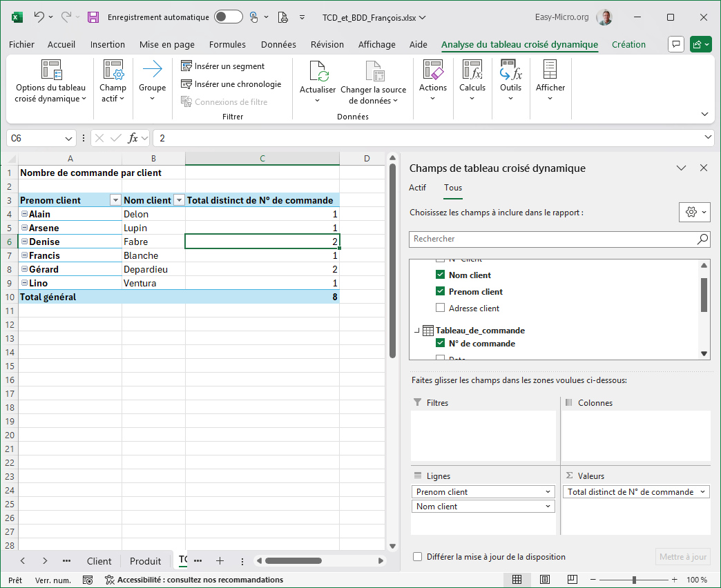The width and height of the screenshot is (721, 588).
Task: Click the Page Layout view icon in status bar
Action: (x=545, y=580)
